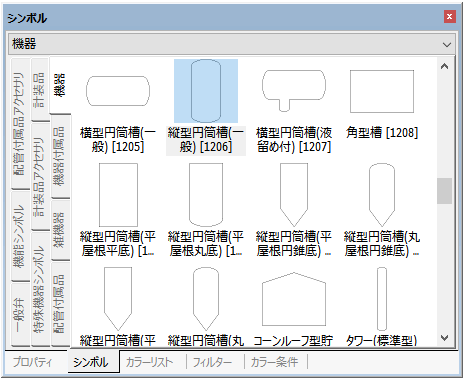Open the 特殊機器シンボル vertical tab
The height and width of the screenshot is (379, 465).
click(x=40, y=289)
